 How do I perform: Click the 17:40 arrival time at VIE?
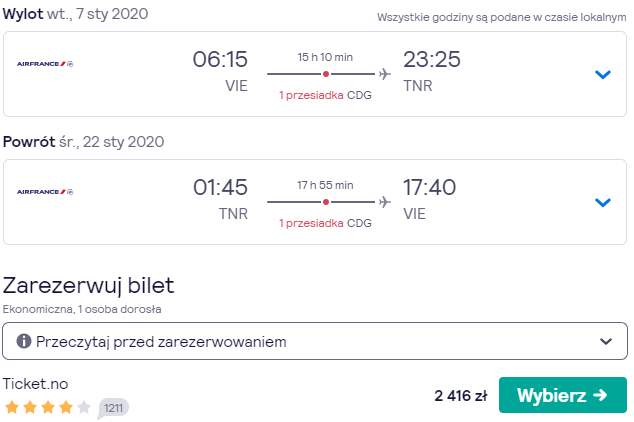[429, 187]
